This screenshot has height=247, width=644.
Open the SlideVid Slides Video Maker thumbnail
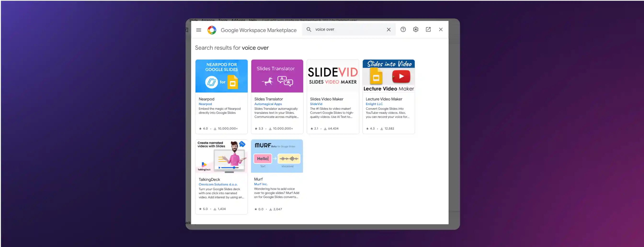tap(333, 76)
